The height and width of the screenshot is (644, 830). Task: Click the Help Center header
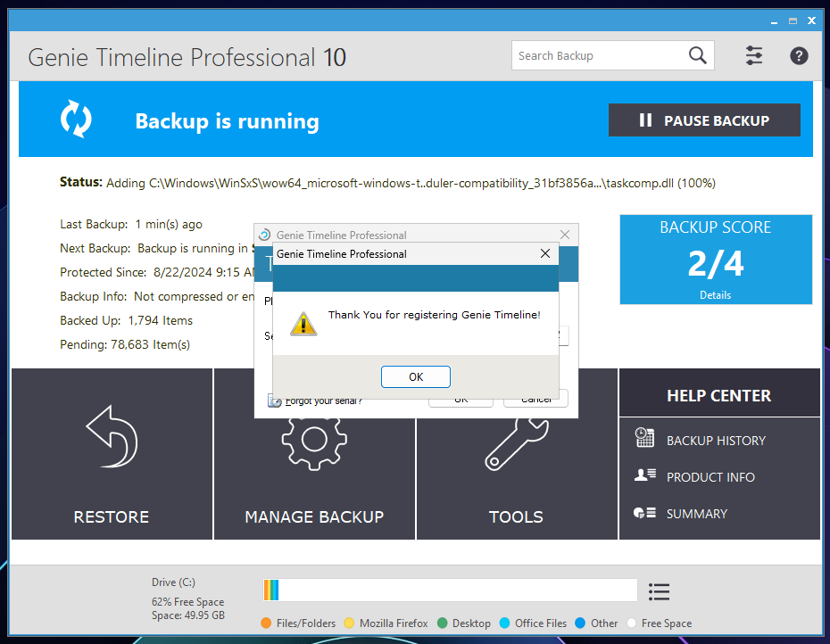point(719,395)
